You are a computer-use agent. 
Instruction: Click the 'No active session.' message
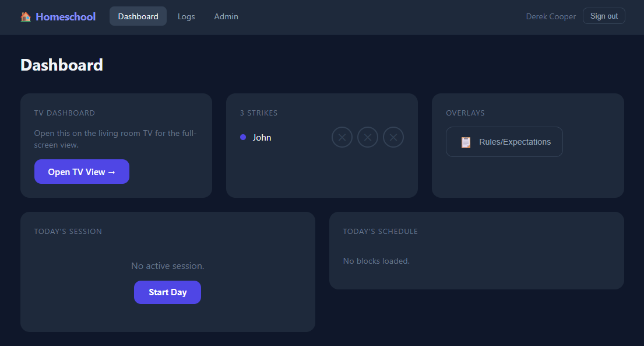pyautogui.click(x=167, y=266)
